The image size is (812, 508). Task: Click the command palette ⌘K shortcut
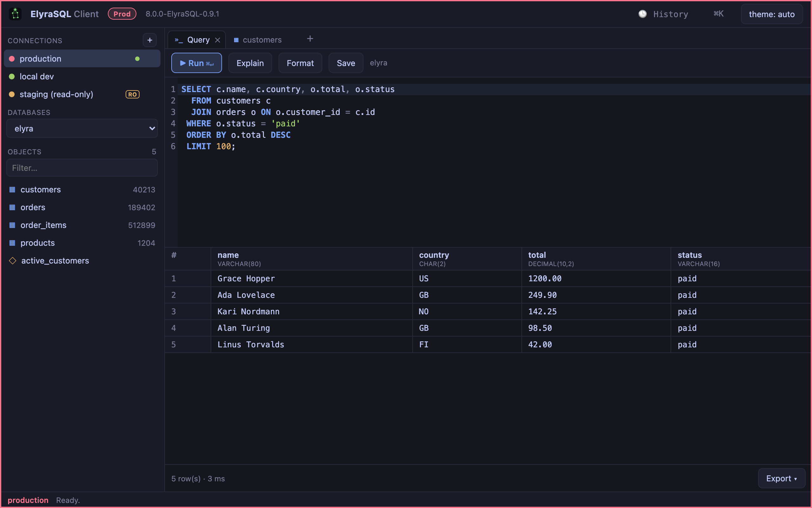[x=718, y=14]
